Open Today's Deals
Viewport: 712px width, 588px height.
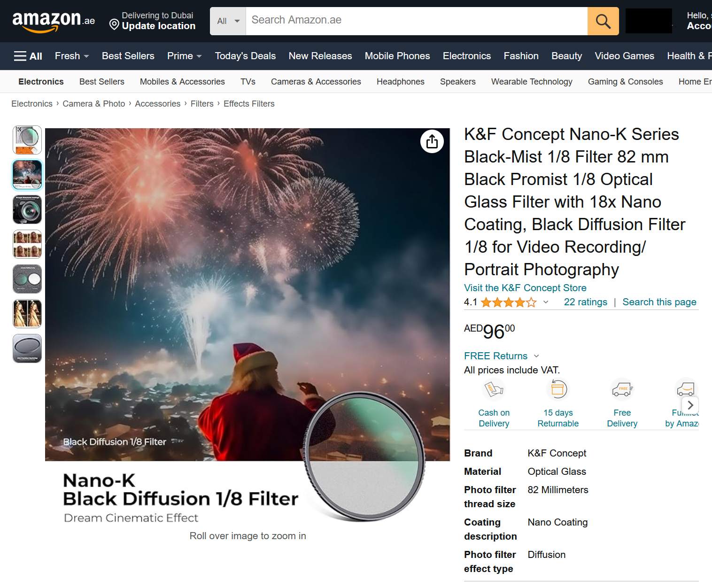(x=245, y=56)
